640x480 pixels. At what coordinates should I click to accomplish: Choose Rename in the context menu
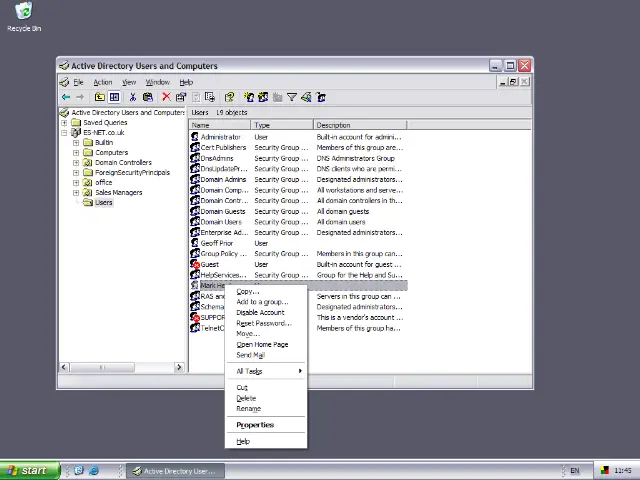coord(266,409)
